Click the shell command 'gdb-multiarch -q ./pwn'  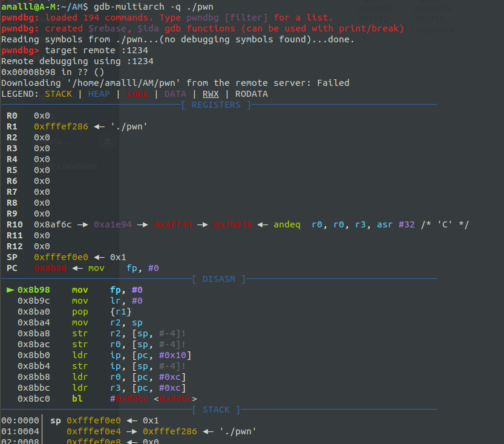(x=153, y=7)
